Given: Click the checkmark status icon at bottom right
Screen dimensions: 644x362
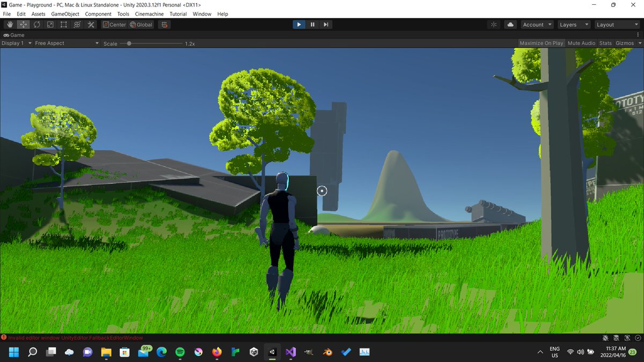Looking at the screenshot, I should tap(638, 338).
